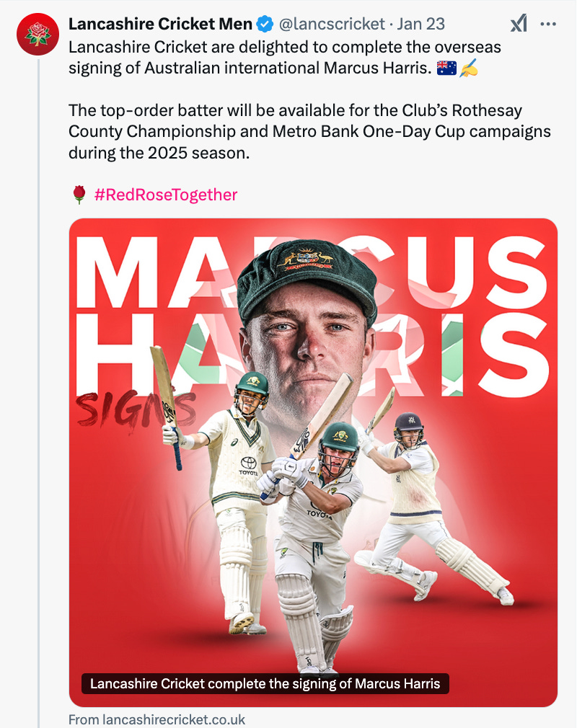
Task: Click the 'SIGNS' brush text in image
Action: pos(136,409)
